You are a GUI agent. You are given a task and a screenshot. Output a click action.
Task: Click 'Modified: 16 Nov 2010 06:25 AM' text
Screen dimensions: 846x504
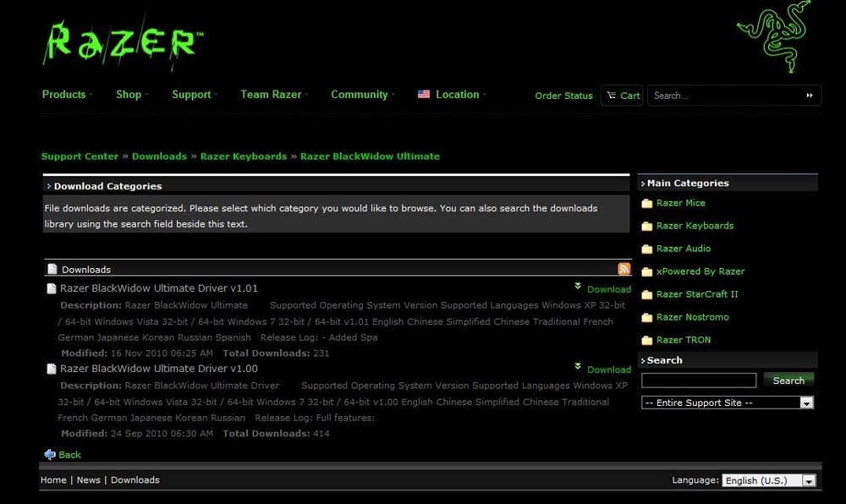pyautogui.click(x=137, y=353)
